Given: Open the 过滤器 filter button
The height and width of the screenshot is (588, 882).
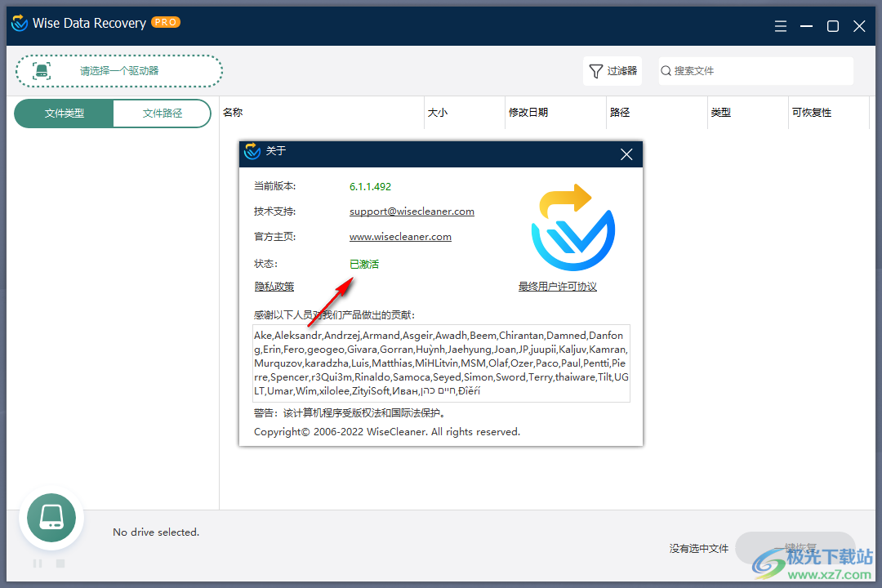Looking at the screenshot, I should (x=612, y=71).
